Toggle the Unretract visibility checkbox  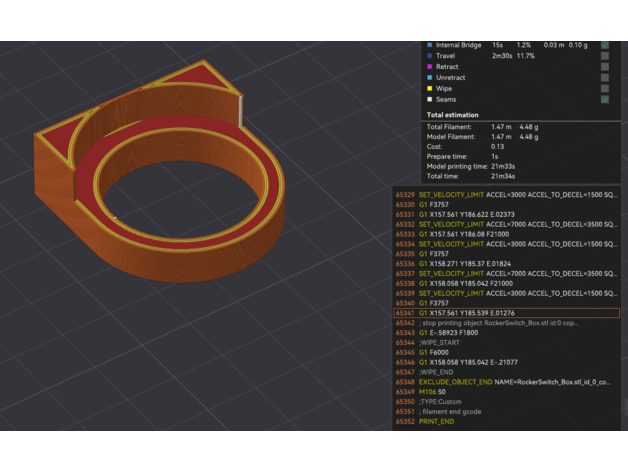pyautogui.click(x=605, y=78)
